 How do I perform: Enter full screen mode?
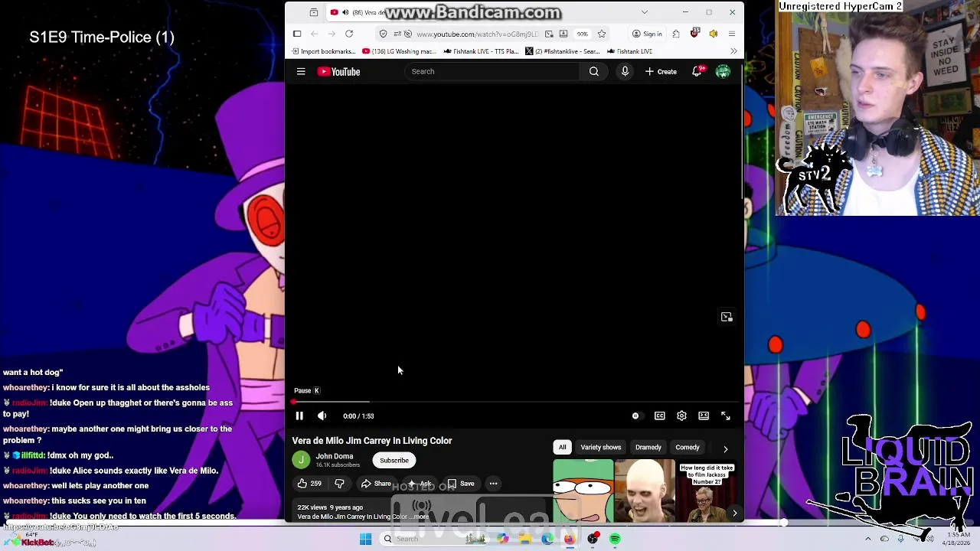click(726, 416)
